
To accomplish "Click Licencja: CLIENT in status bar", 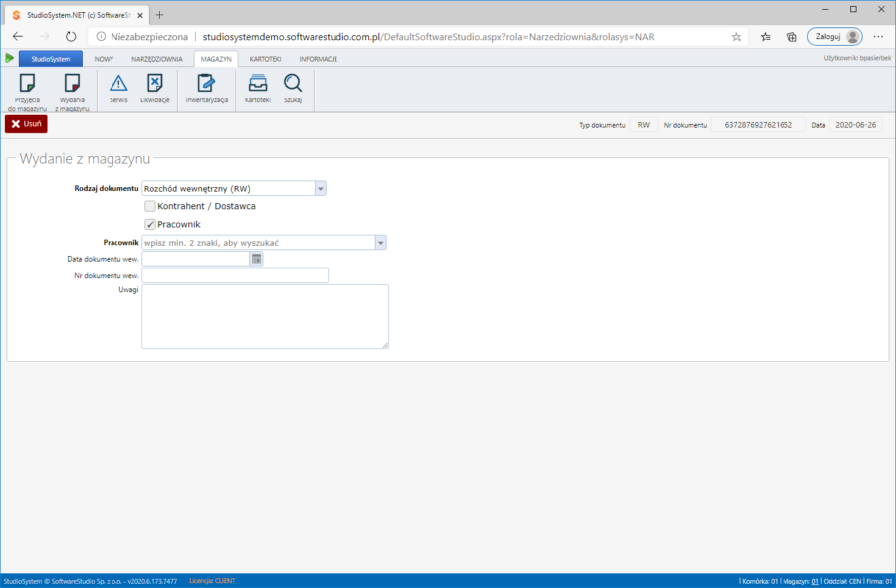I will pyautogui.click(x=212, y=581).
